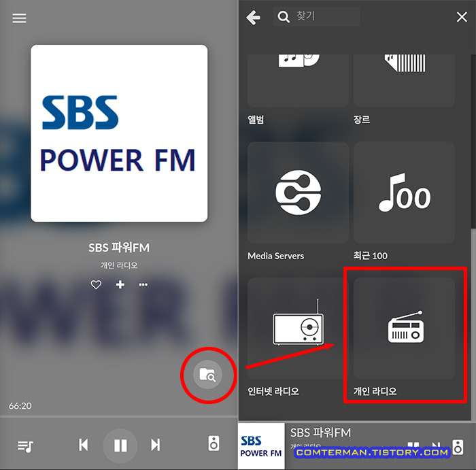Focus the 찾기 search field
The width and height of the screenshot is (476, 470).
(317, 17)
